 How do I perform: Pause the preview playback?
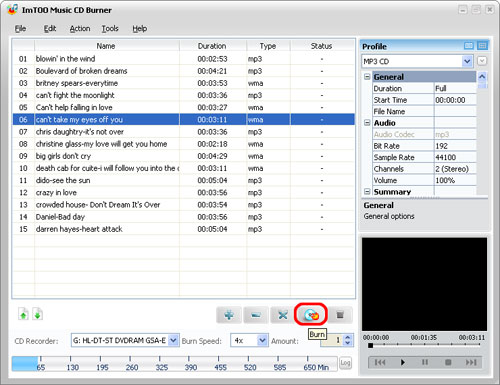click(x=425, y=362)
